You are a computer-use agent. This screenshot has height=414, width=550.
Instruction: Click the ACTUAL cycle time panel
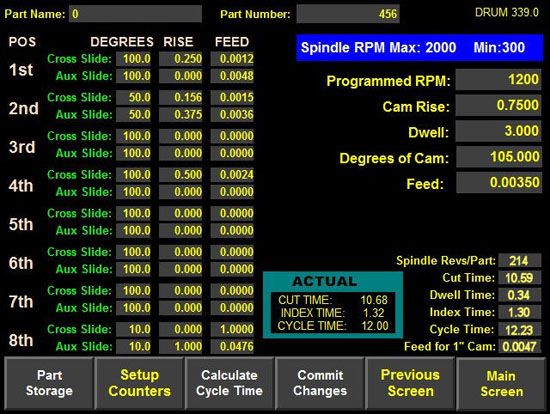[x=333, y=305]
